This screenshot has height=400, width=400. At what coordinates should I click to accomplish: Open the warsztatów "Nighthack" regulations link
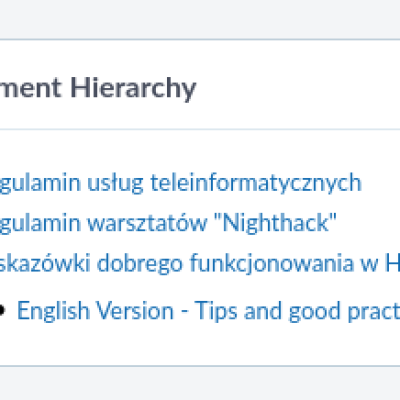tap(168, 223)
